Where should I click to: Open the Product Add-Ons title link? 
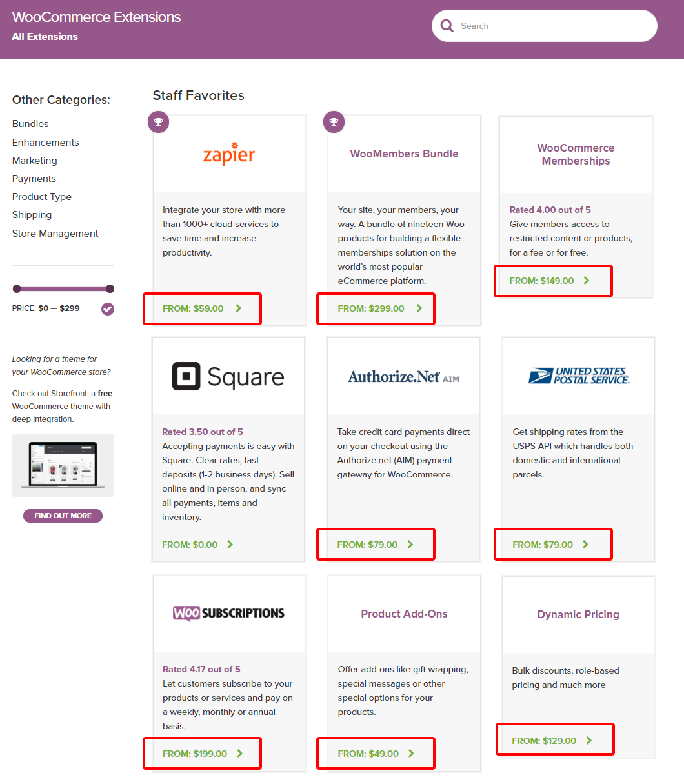(x=404, y=614)
